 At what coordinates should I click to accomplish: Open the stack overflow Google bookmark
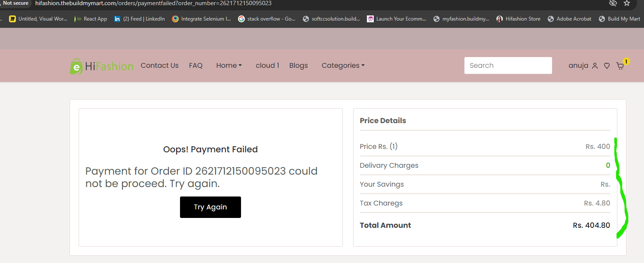(x=267, y=19)
